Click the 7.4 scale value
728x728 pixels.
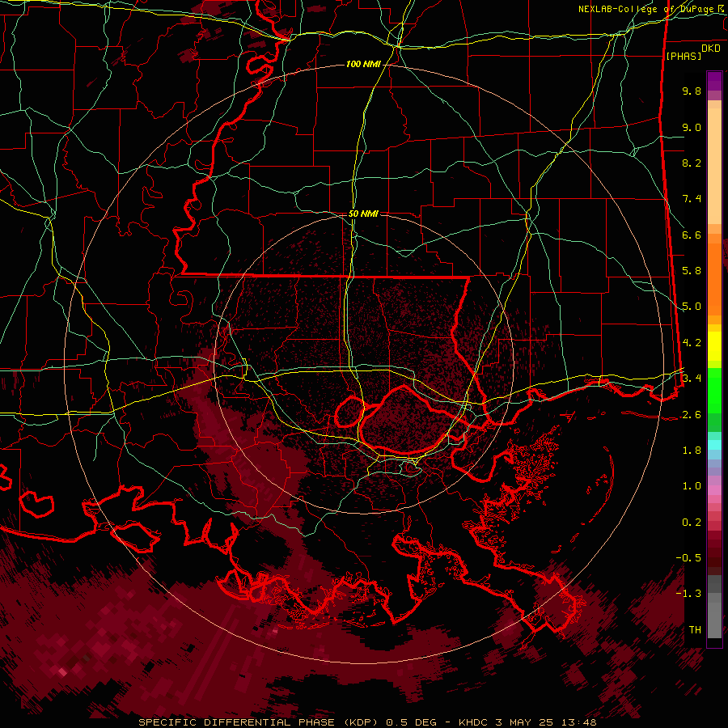pyautogui.click(x=692, y=199)
